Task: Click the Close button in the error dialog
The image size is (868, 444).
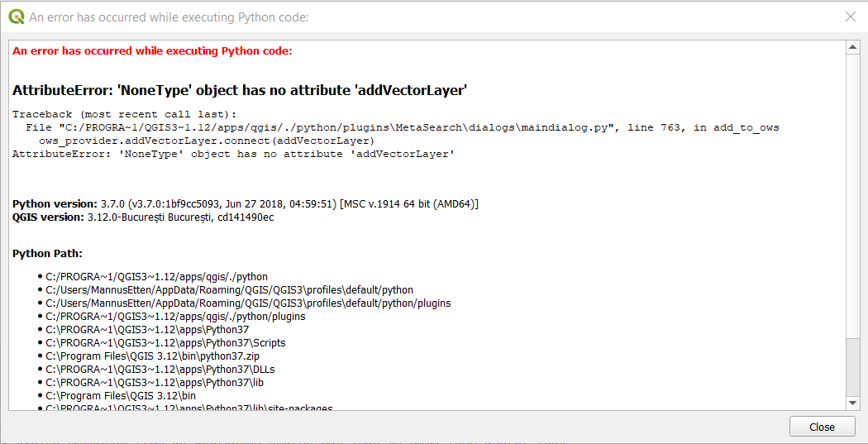Action: (x=822, y=427)
